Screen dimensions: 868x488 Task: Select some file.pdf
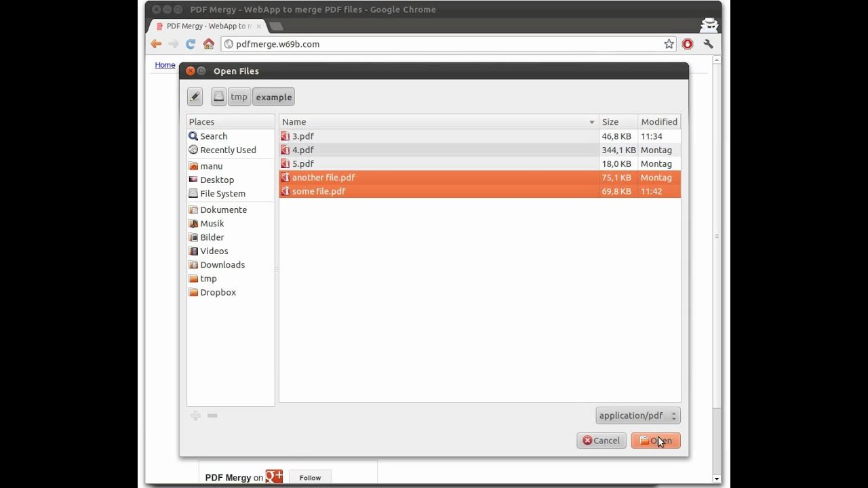pyautogui.click(x=479, y=191)
